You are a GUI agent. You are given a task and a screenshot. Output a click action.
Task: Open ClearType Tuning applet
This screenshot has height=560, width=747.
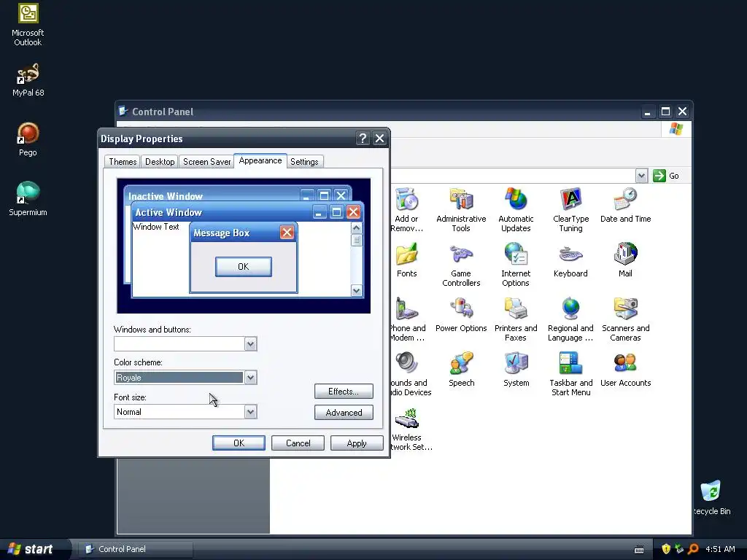click(x=570, y=209)
